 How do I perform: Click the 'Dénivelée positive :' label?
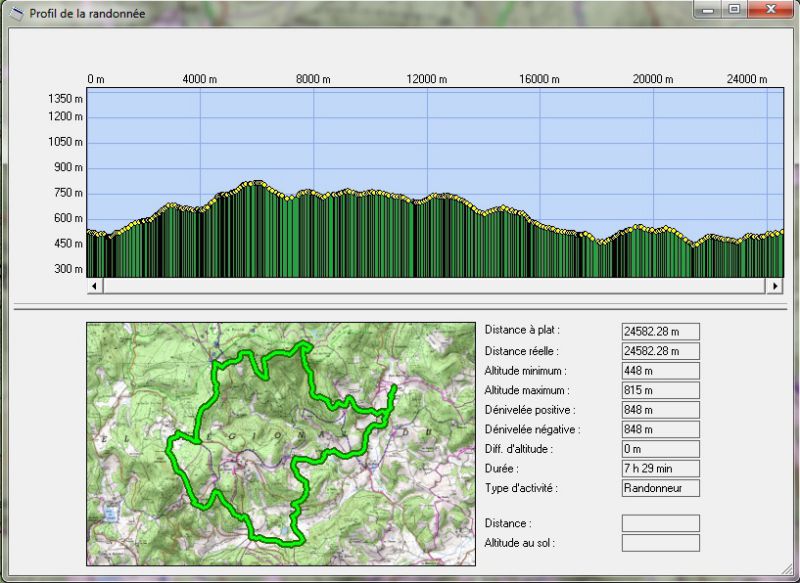point(530,410)
